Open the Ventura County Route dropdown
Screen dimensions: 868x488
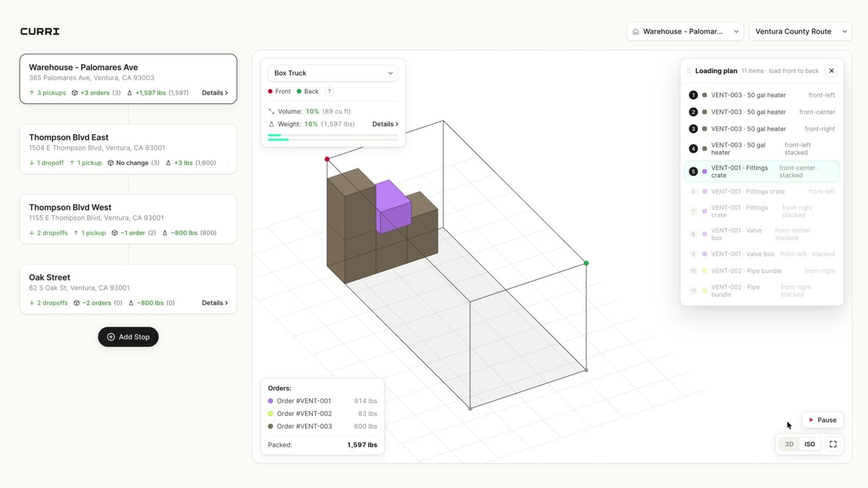[x=801, y=31]
